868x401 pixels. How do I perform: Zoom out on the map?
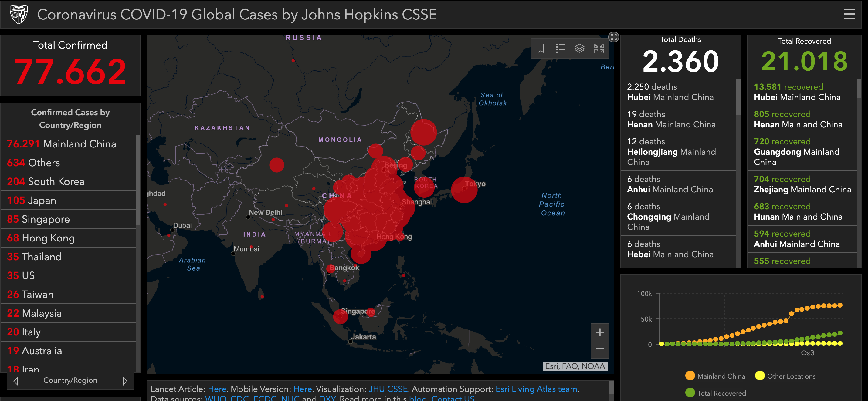pos(599,349)
